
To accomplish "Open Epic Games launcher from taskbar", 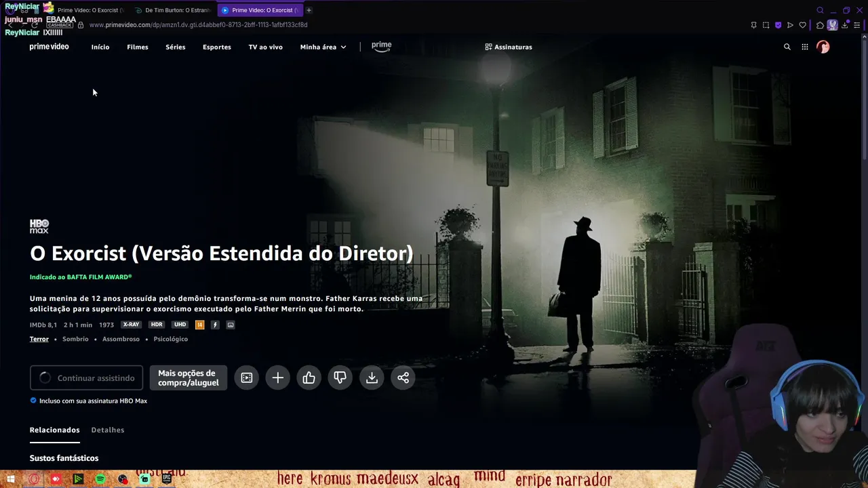I will (167, 479).
